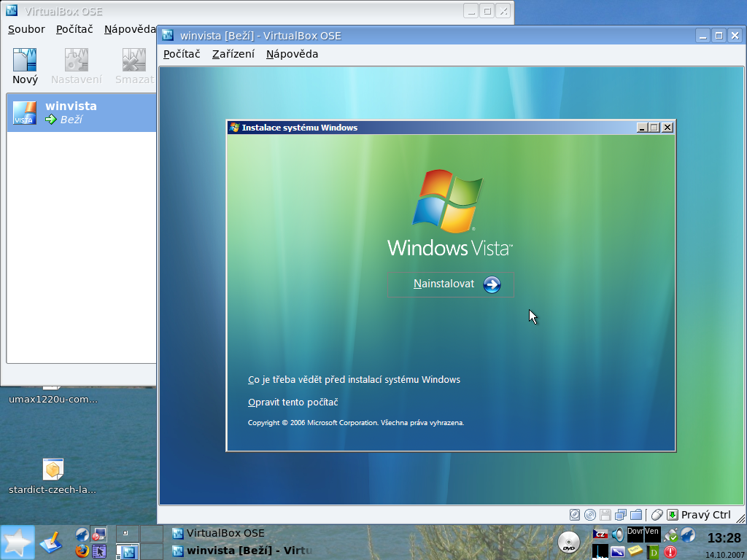Open the Zařízení menu in VM window
The image size is (747, 560).
pos(233,54)
